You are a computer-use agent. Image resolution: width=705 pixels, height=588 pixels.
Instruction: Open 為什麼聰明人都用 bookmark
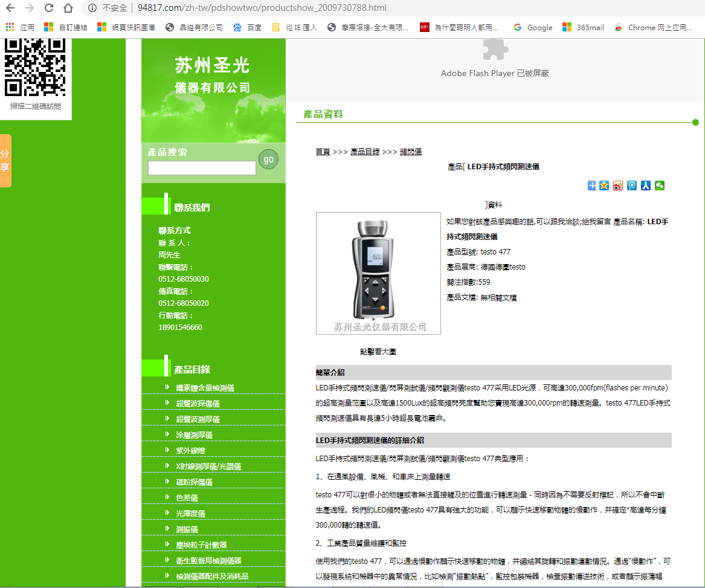tap(459, 27)
